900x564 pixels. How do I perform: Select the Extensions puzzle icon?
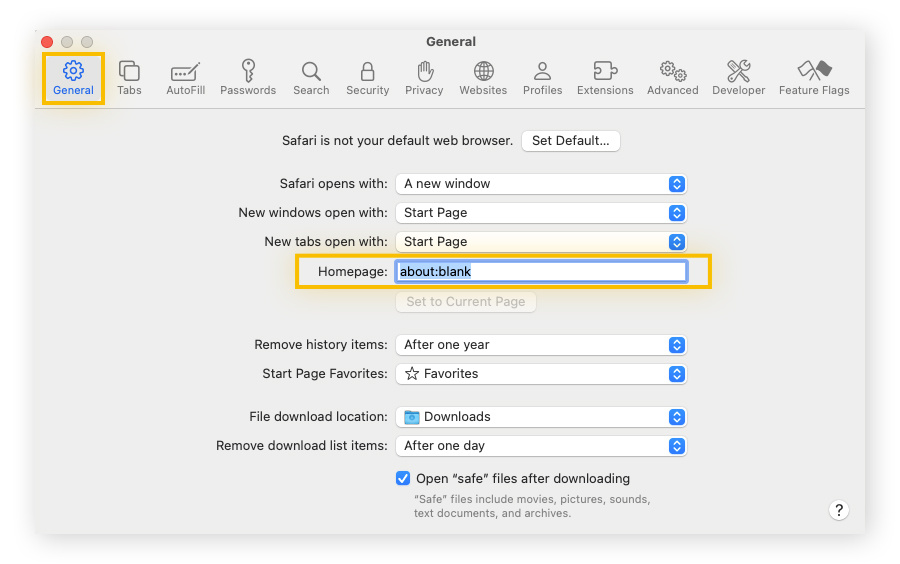point(605,78)
